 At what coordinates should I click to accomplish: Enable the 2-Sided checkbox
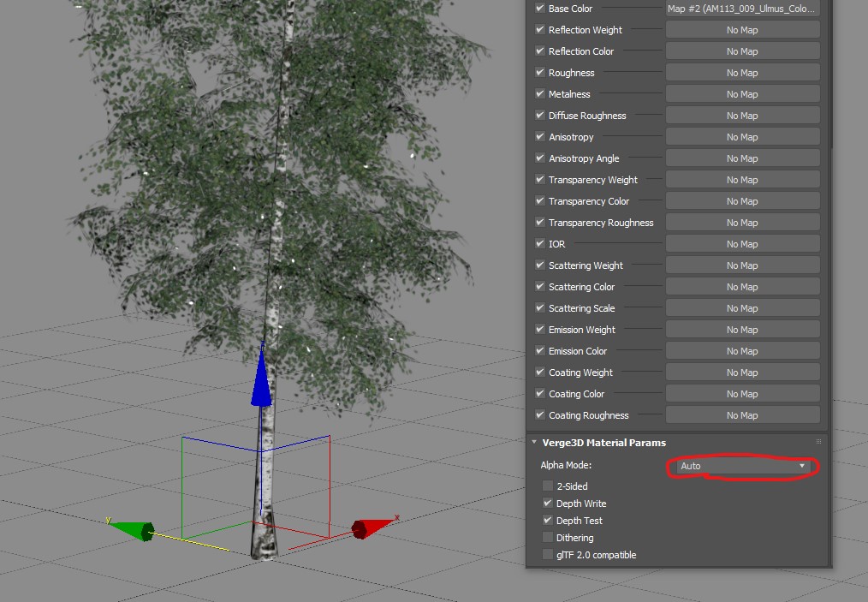click(548, 486)
